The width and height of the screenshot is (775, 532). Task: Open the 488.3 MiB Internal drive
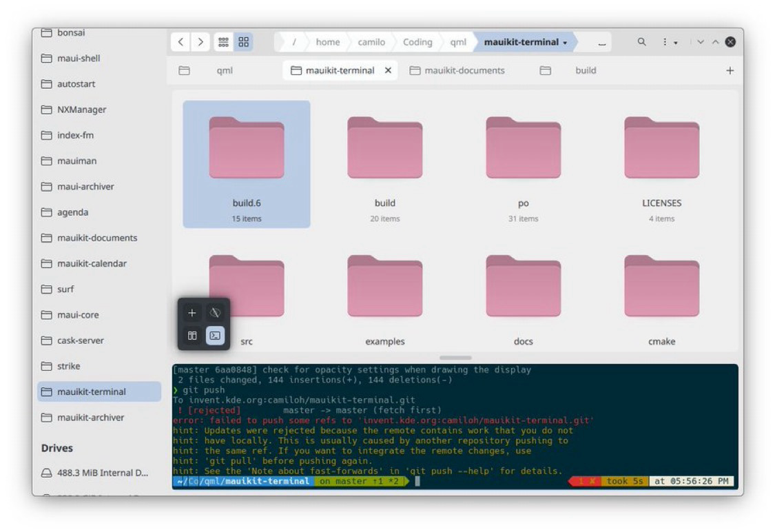99,473
